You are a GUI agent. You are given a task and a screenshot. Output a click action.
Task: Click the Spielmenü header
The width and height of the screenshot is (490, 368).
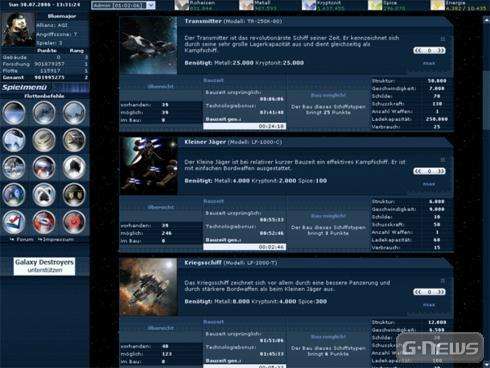click(25, 87)
